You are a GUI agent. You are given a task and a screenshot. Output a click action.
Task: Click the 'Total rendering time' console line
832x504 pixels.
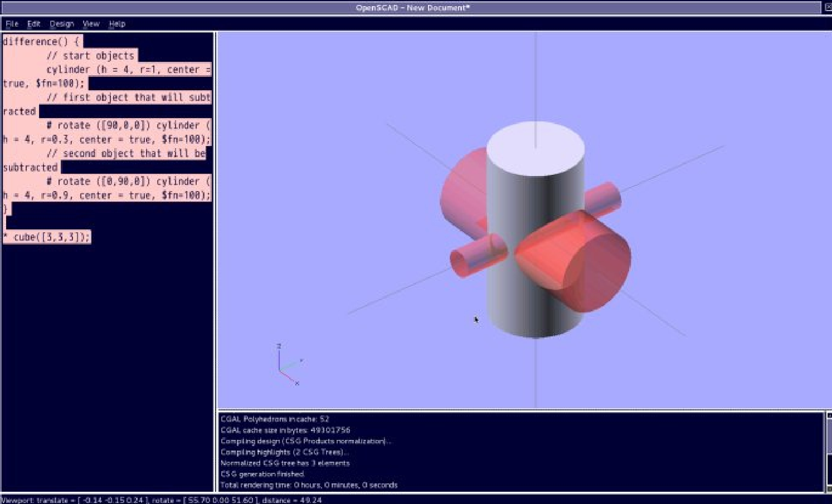[x=309, y=485]
